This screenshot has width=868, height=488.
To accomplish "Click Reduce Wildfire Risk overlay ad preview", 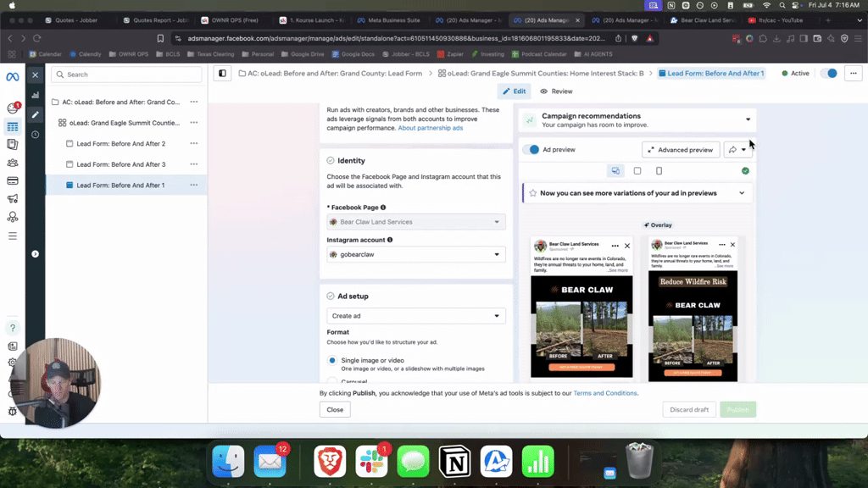I will click(693, 328).
